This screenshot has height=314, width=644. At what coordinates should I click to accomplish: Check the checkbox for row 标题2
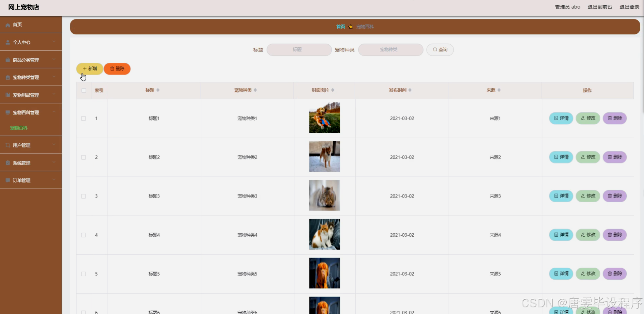point(83,157)
